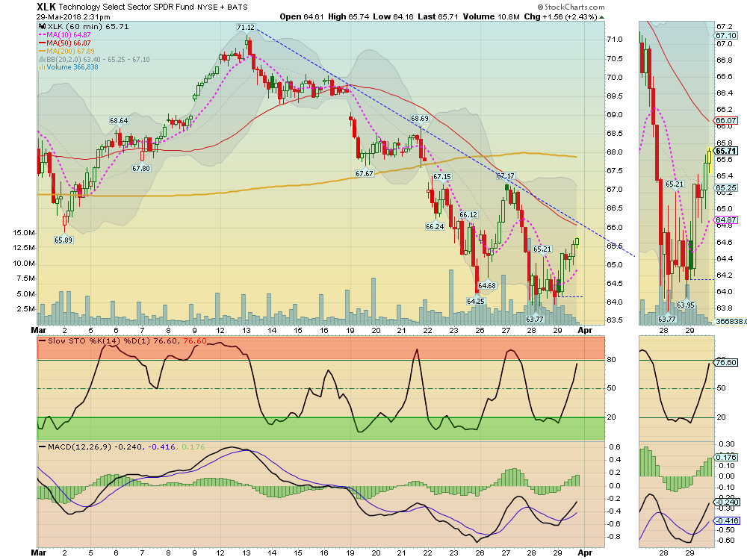The width and height of the screenshot is (747, 560).
Task: Click the 67.15 price annotation
Action: point(442,177)
